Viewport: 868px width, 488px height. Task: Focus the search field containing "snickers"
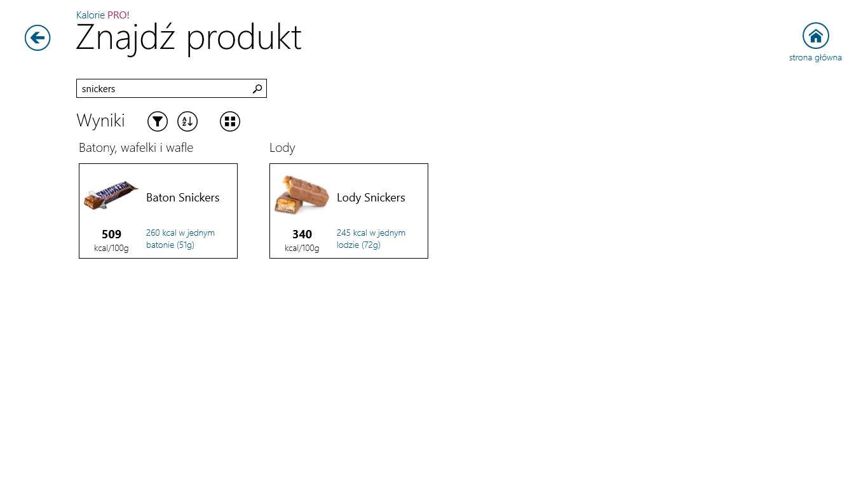tap(163, 89)
